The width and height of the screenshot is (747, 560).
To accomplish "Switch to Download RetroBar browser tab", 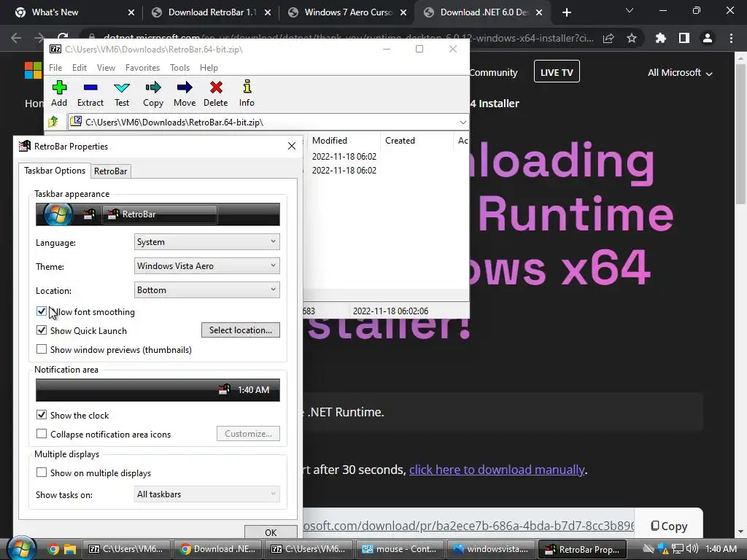I will click(210, 12).
